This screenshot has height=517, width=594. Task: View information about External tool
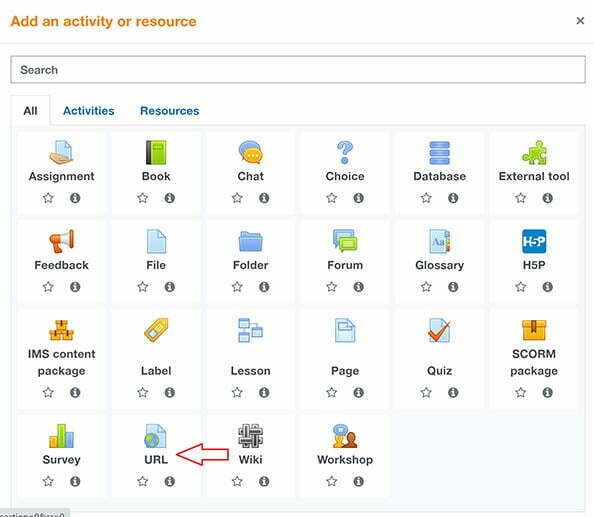[547, 198]
